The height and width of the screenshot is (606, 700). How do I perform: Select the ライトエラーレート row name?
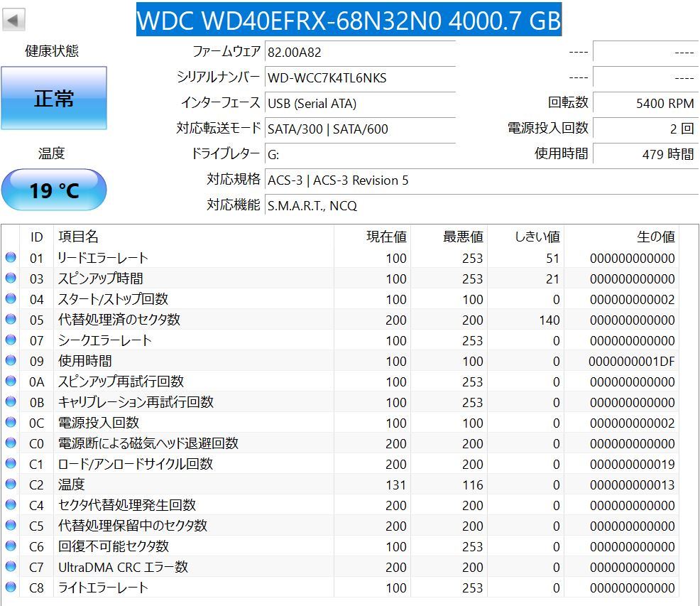coord(103,588)
